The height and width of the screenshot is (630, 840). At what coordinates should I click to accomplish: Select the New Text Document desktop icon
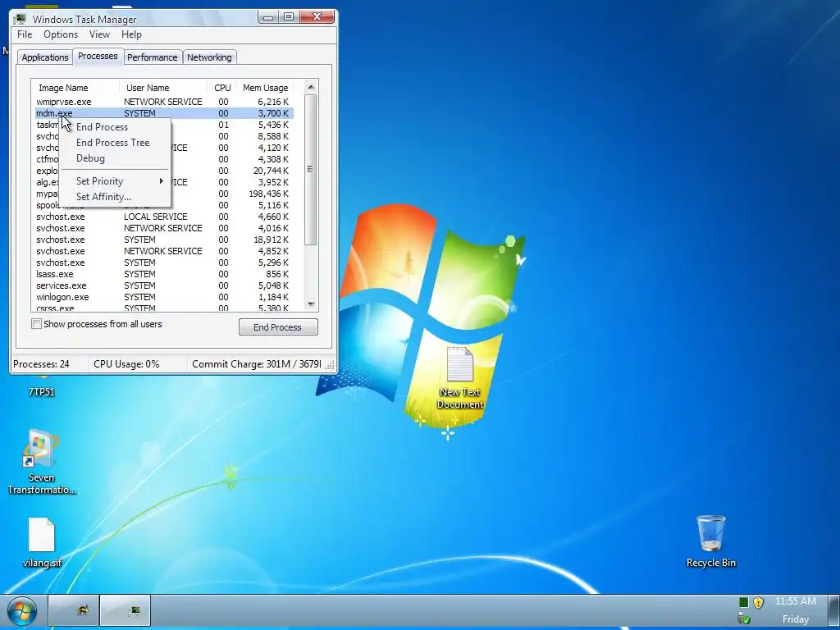459,378
